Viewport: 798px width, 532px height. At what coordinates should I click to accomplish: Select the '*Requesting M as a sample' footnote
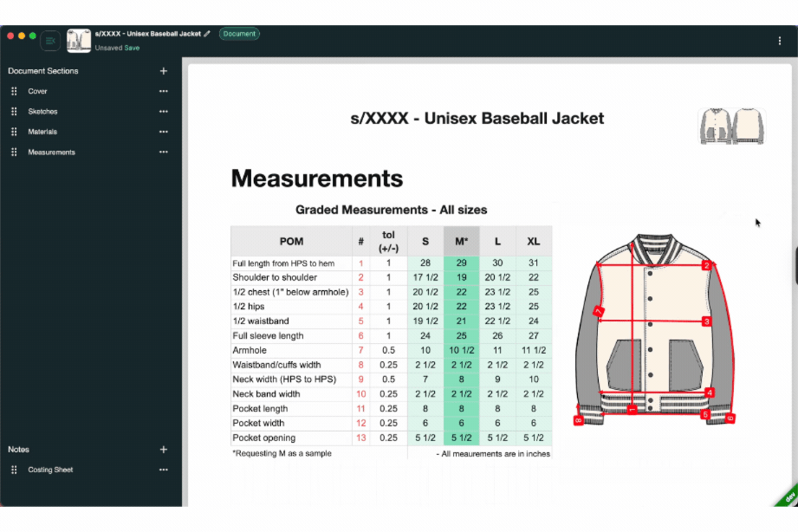click(282, 453)
